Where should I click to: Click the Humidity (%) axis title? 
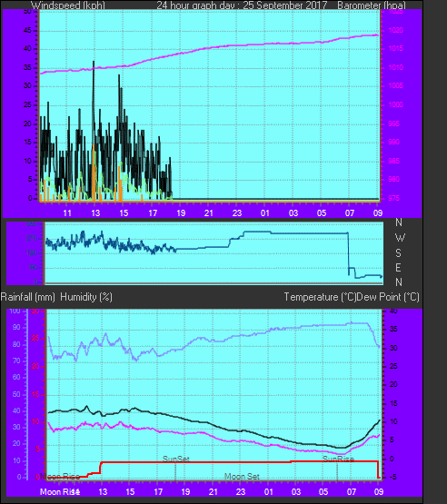[x=86, y=297]
